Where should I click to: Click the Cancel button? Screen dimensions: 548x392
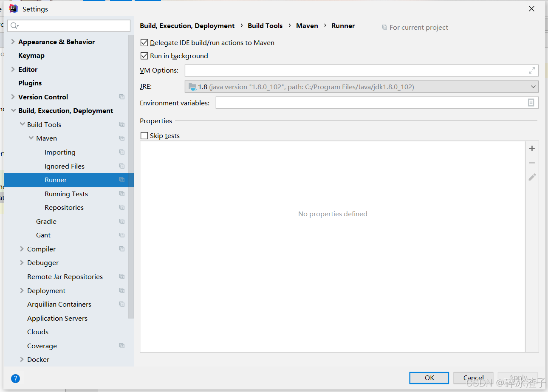tap(473, 378)
